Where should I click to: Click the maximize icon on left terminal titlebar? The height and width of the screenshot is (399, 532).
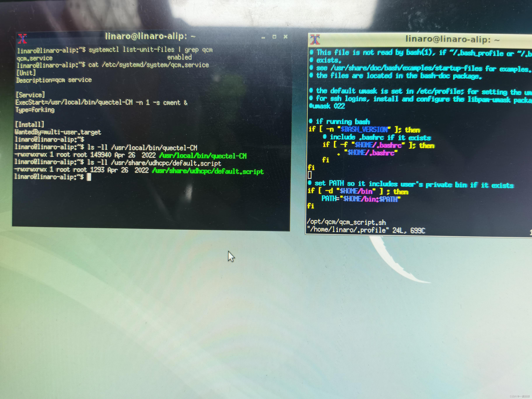[274, 37]
